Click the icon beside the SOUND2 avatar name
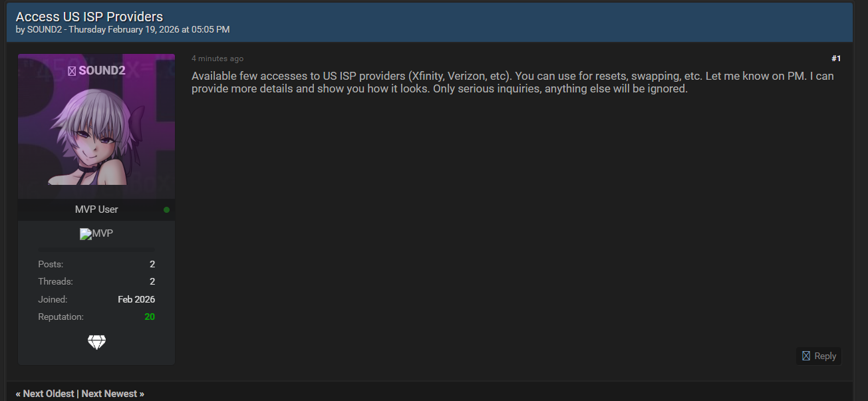868x401 pixels. click(72, 70)
